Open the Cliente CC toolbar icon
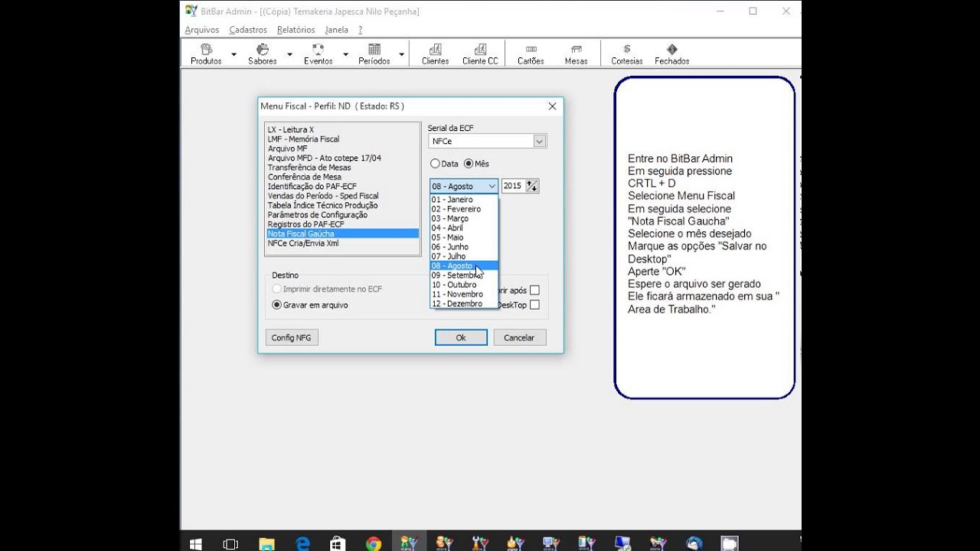Screen dimensions: 980x551 pyautogui.click(x=480, y=54)
